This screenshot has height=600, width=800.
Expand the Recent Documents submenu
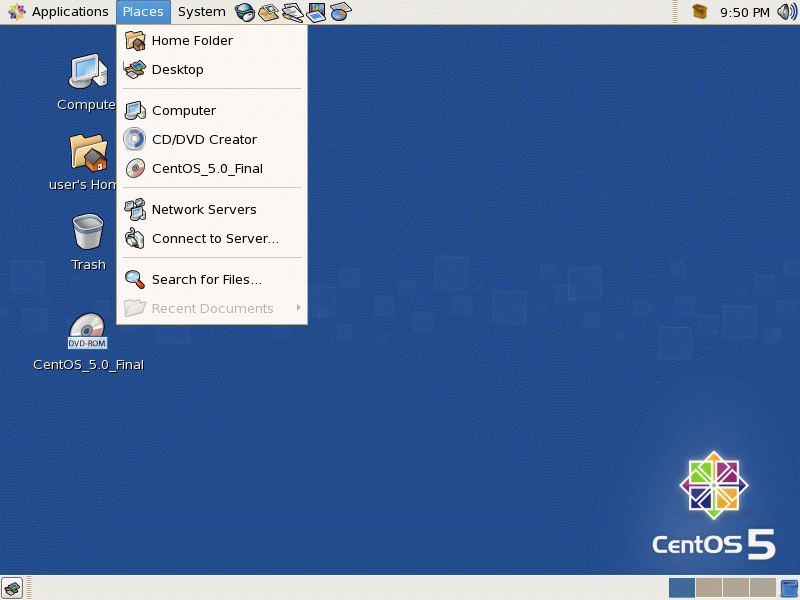click(x=212, y=308)
